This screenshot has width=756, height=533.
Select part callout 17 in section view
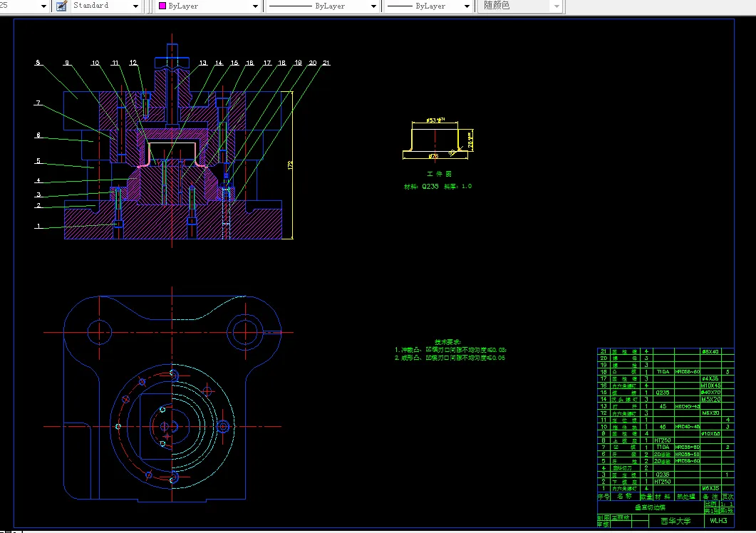pos(267,63)
